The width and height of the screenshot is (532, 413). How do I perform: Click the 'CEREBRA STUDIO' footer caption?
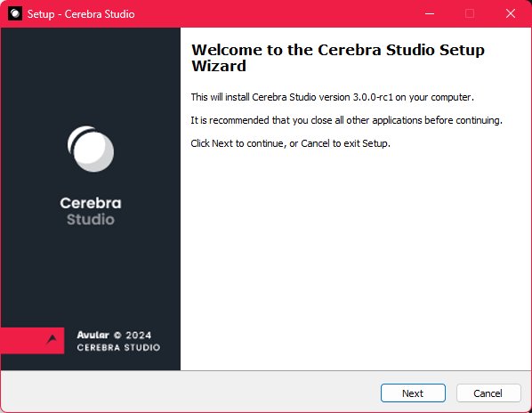pos(118,347)
